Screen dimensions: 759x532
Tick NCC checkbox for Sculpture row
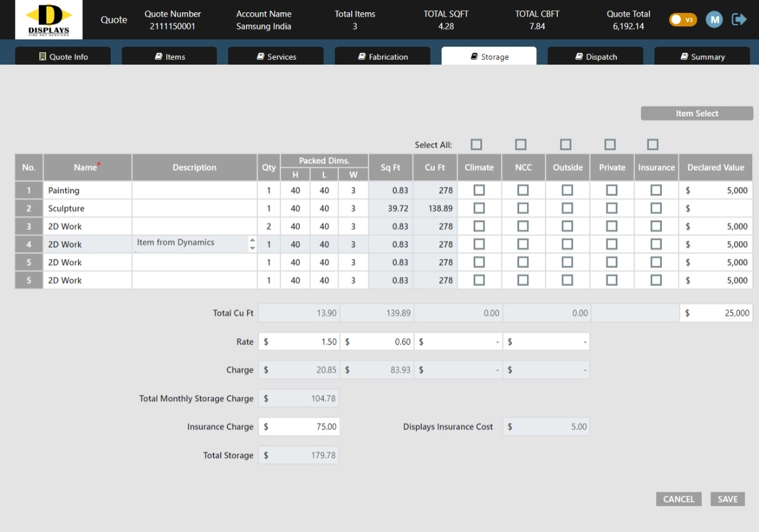pos(523,208)
